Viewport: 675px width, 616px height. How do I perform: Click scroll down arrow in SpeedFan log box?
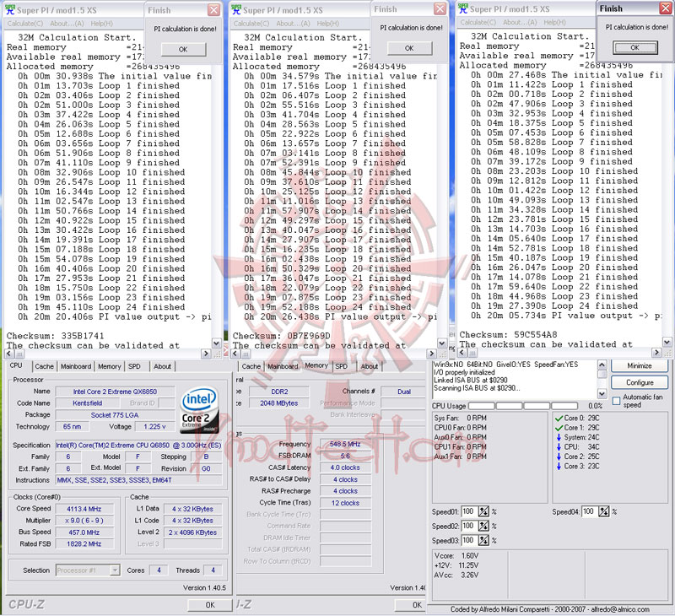[602, 393]
